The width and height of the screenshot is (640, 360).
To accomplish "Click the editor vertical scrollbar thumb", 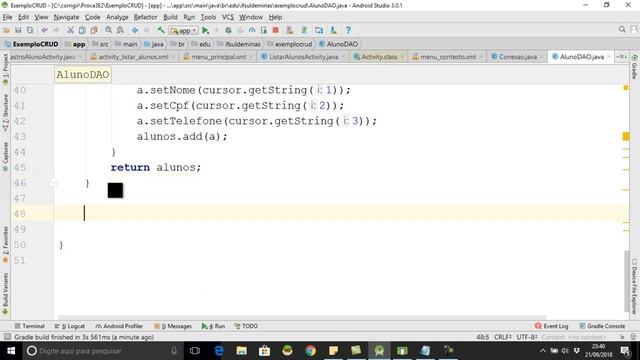I will (627, 281).
